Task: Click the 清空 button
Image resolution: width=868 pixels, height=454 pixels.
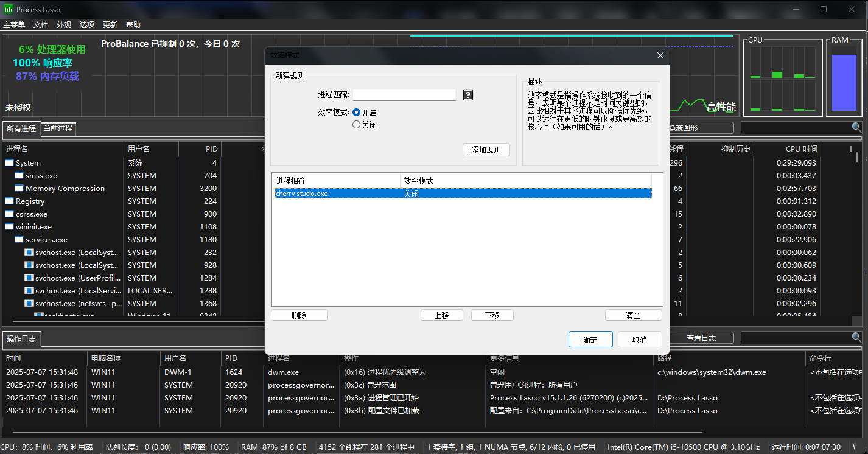Action: (x=634, y=315)
